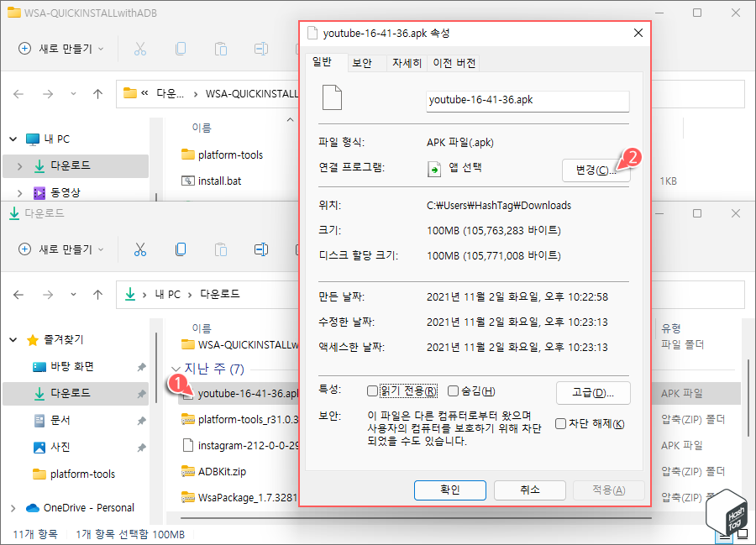The image size is (756, 545).
Task: Select 다운로드 in lower window quick access
Action: click(71, 393)
